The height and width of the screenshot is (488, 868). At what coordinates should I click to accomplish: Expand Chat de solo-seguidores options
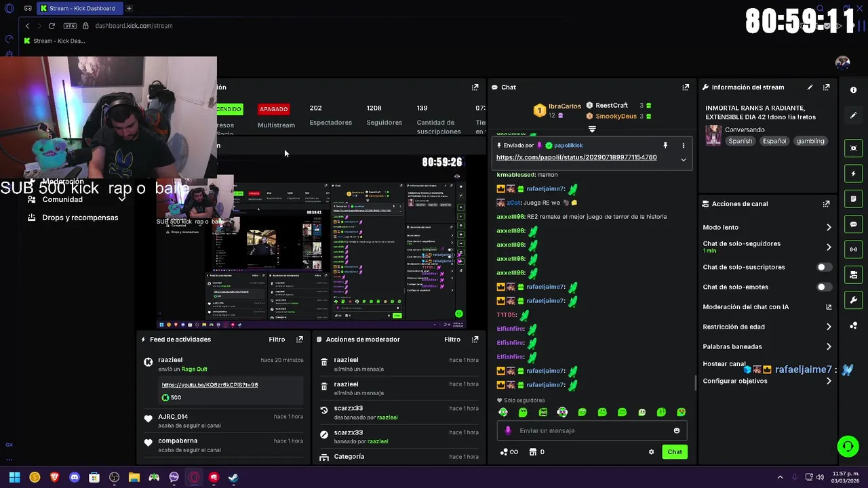click(x=829, y=247)
